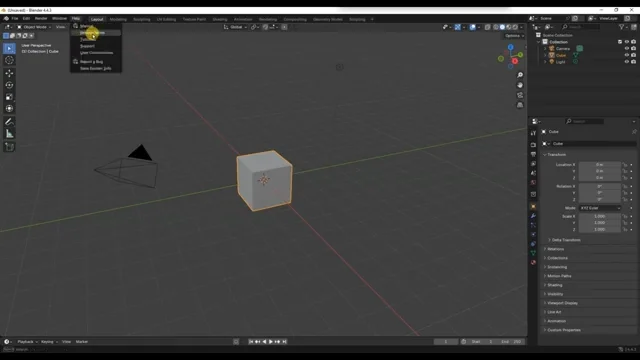Click the Blender logo icon
Image resolution: width=640 pixels, height=360 pixels.
(x=6, y=18)
